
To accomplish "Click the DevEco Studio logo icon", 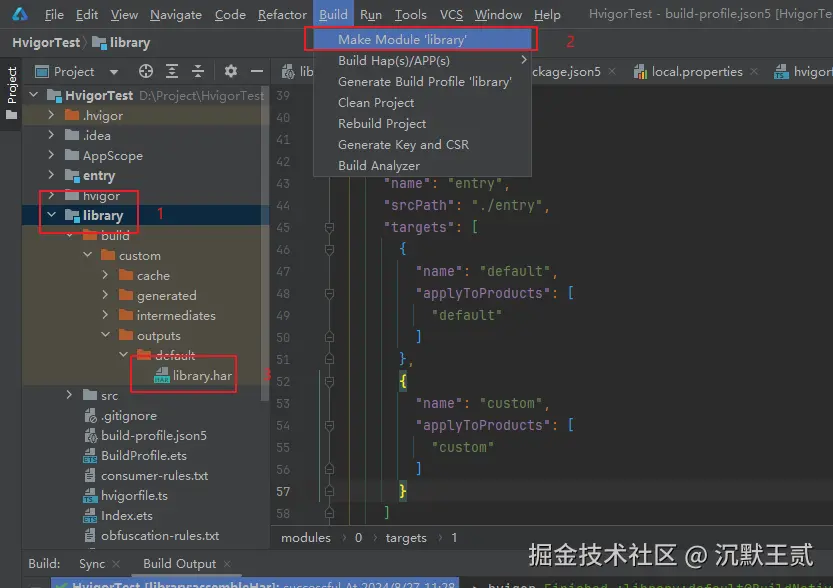I will pos(20,14).
